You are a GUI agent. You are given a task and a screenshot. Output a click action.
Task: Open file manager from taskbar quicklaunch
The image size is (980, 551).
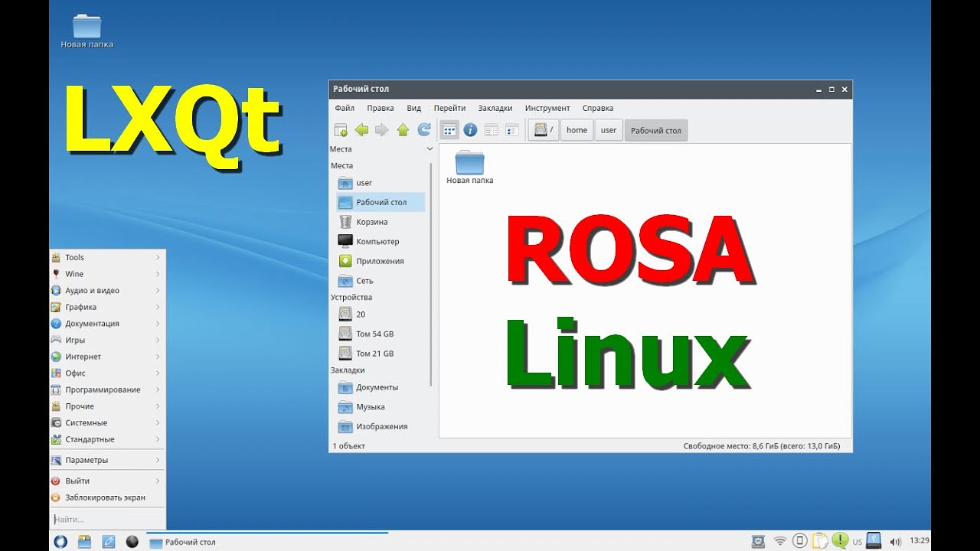85,542
